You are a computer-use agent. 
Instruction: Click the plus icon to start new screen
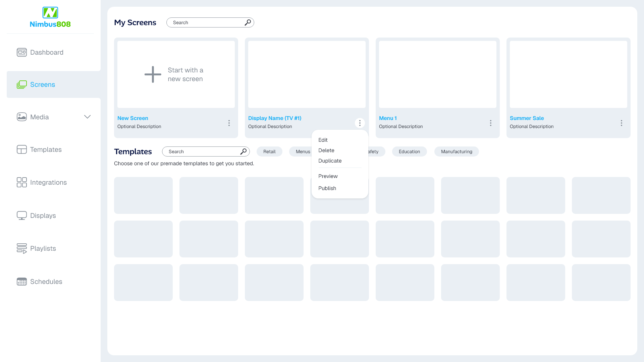(x=153, y=74)
